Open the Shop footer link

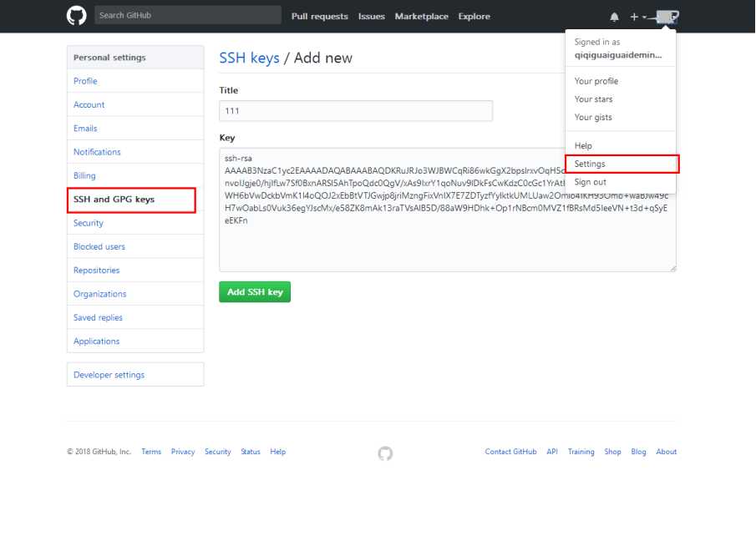click(613, 452)
